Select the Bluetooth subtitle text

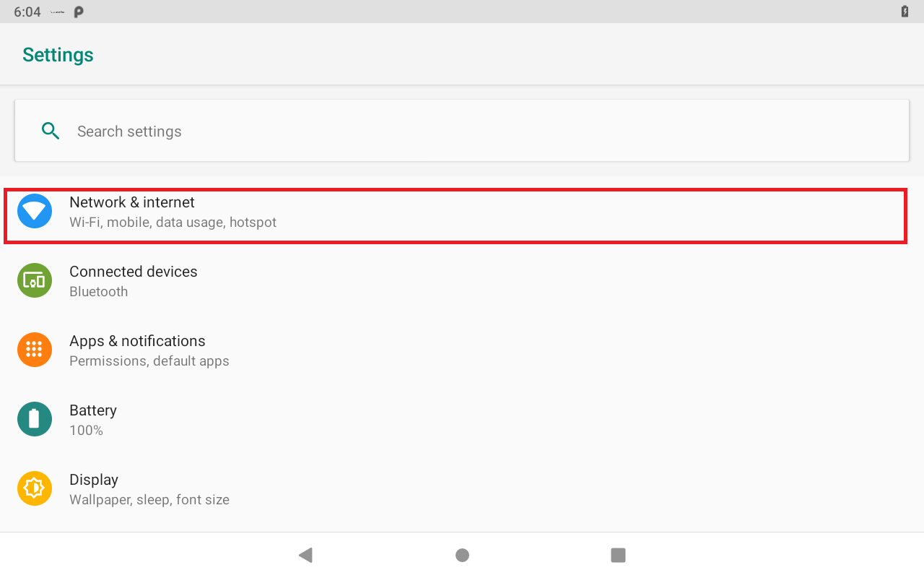tap(98, 292)
